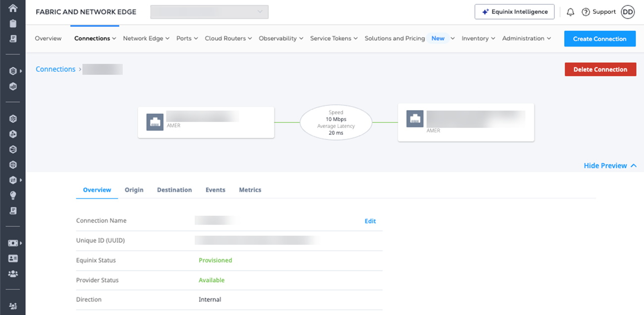Switch to the Metrics tab

pyautogui.click(x=250, y=190)
